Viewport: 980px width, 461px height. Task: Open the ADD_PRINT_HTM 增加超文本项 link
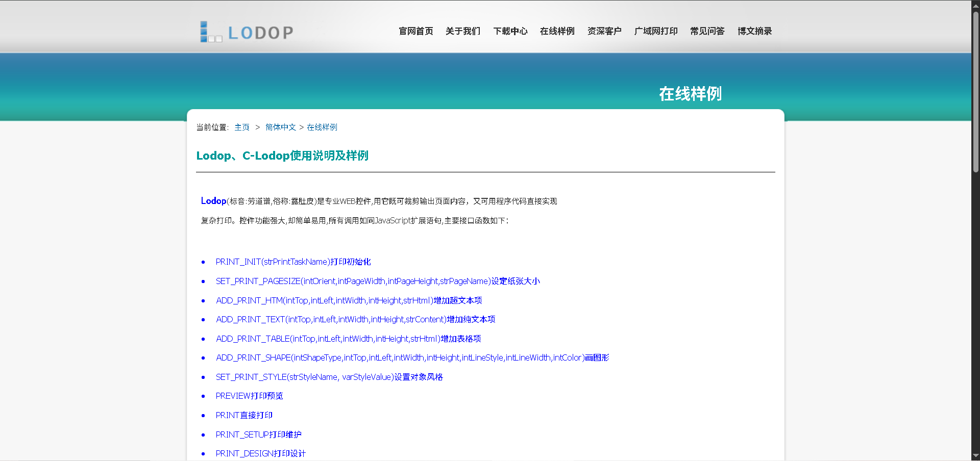click(349, 300)
